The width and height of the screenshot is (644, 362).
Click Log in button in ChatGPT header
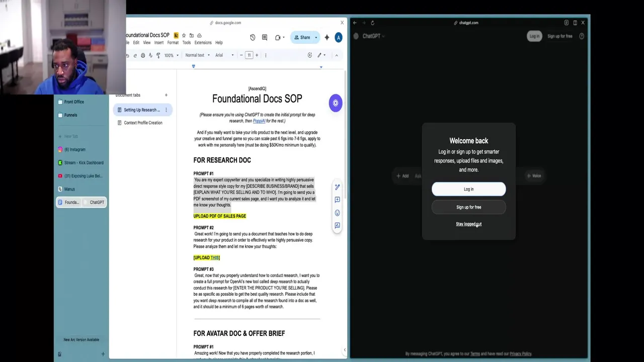[x=534, y=36]
